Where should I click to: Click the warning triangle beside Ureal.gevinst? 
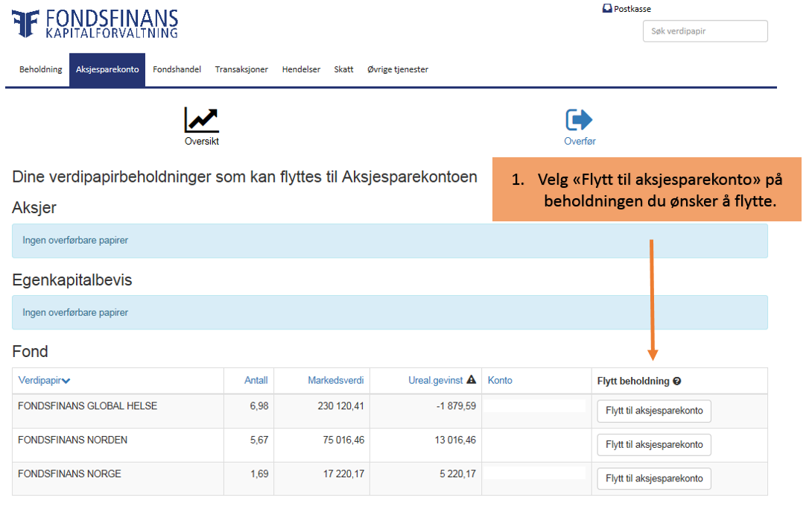pyautogui.click(x=472, y=379)
